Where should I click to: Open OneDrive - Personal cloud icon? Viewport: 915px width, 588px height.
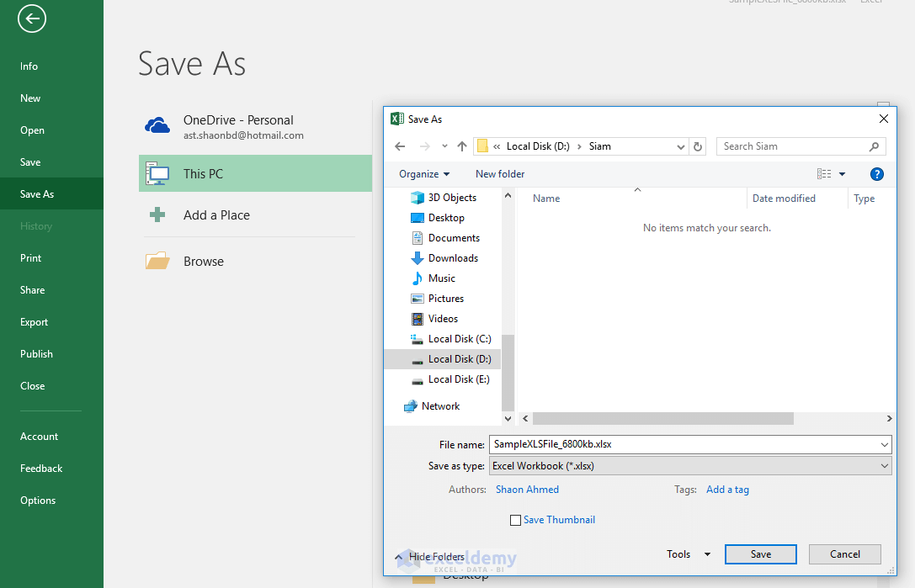[x=157, y=124]
